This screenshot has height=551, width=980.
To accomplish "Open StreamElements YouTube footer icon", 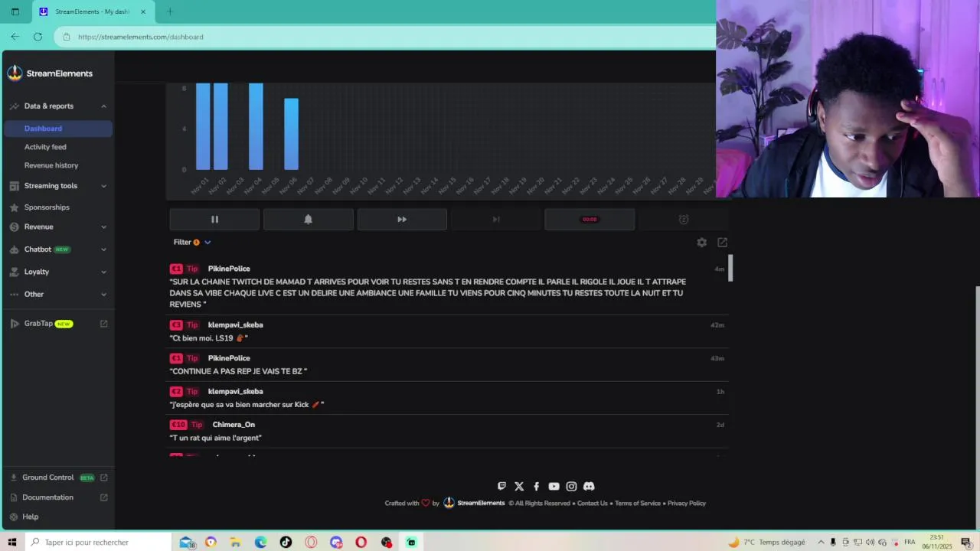I will [x=554, y=486].
